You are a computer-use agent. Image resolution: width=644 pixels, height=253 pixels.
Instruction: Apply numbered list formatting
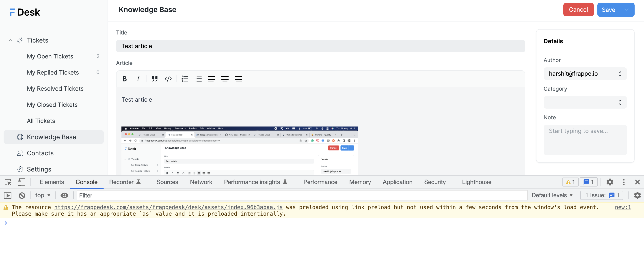coord(185,79)
